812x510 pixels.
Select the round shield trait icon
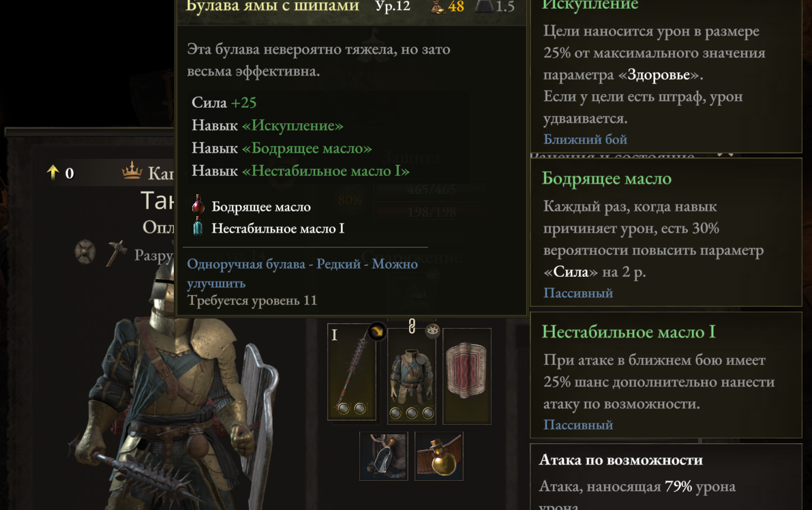(x=85, y=253)
